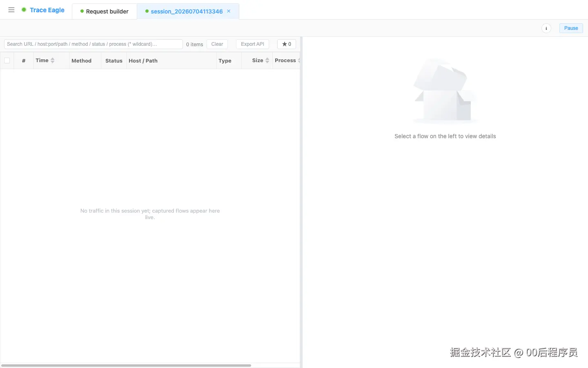Switch to the Request builder tab
588x368 pixels.
pyautogui.click(x=105, y=11)
